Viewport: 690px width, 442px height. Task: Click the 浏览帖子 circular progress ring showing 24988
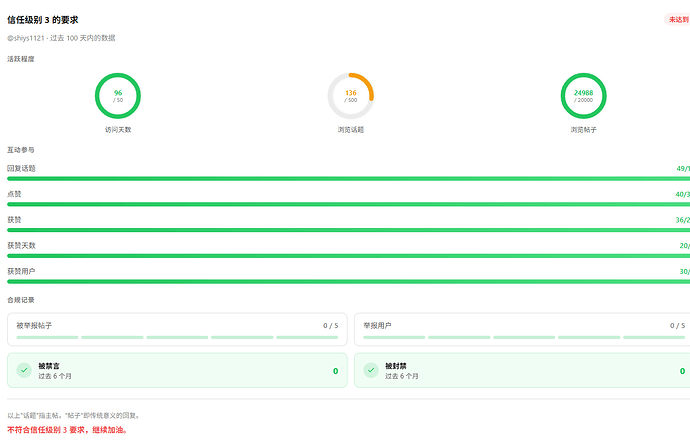point(584,96)
